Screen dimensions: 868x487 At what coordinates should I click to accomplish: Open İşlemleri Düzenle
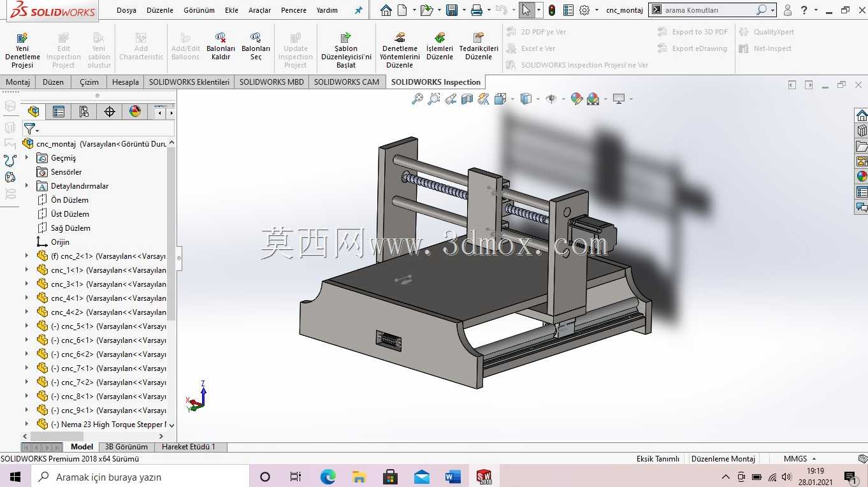440,47
